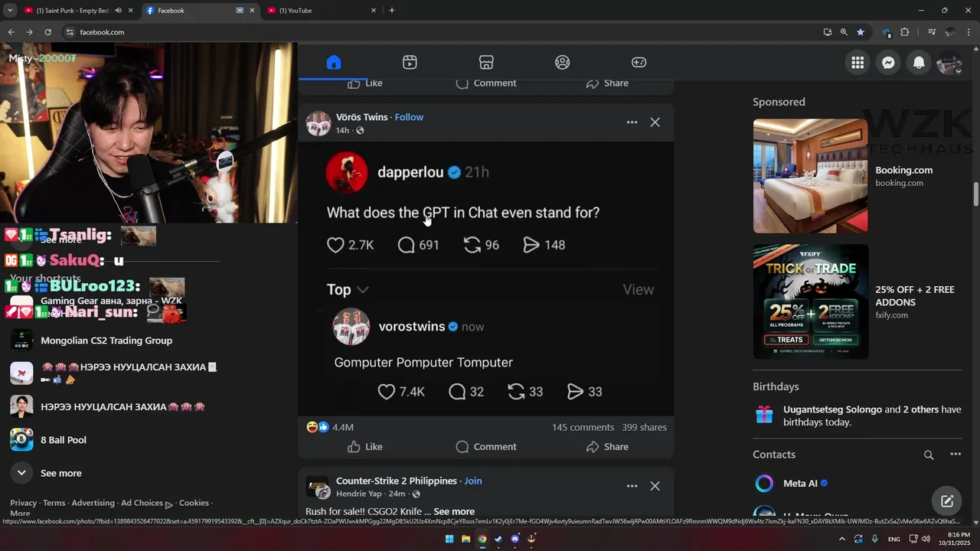Open the browser zoom magnifier icon
This screenshot has width=980, height=551.
[x=844, y=32]
